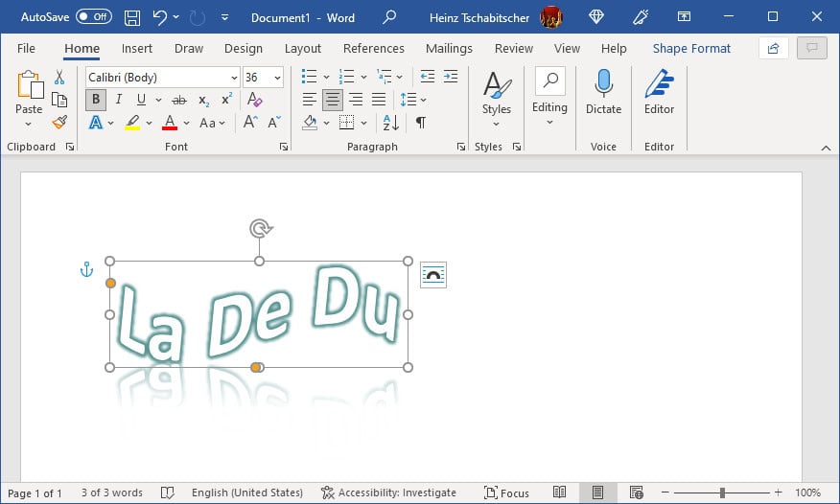Apply yellow text highlight color
This screenshot has width=840, height=504.
(x=132, y=123)
